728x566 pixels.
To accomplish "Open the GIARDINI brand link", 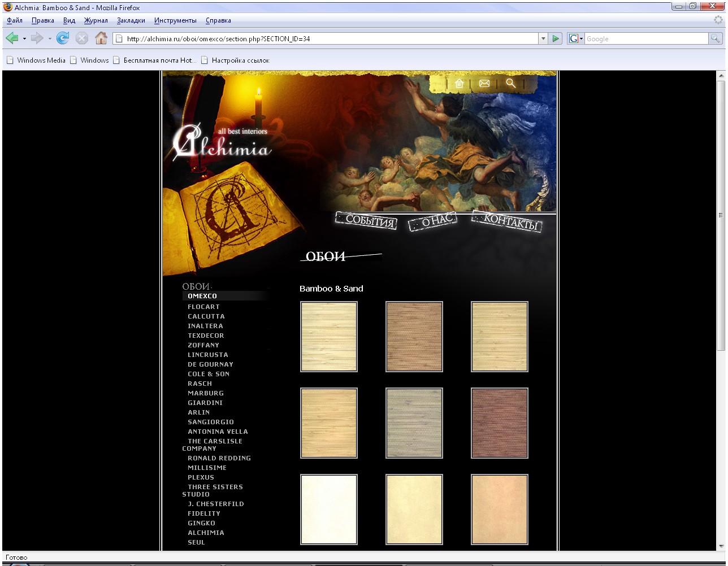I will click(x=205, y=403).
